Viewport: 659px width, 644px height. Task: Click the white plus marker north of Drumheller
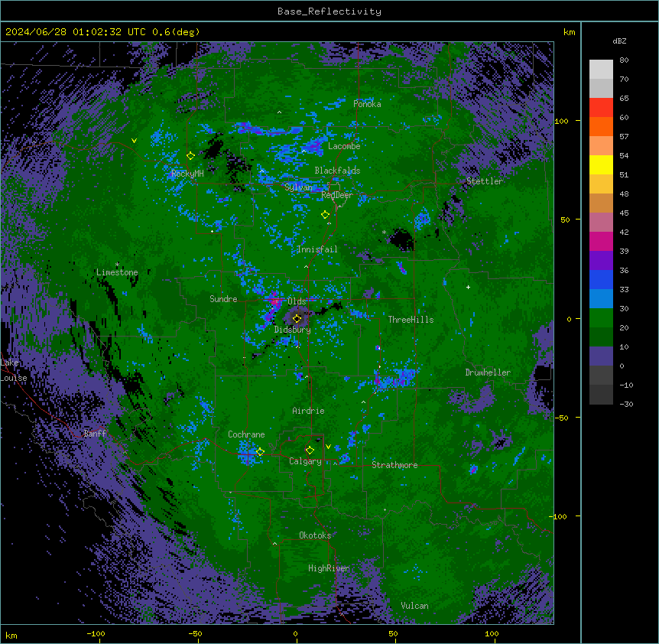point(468,287)
